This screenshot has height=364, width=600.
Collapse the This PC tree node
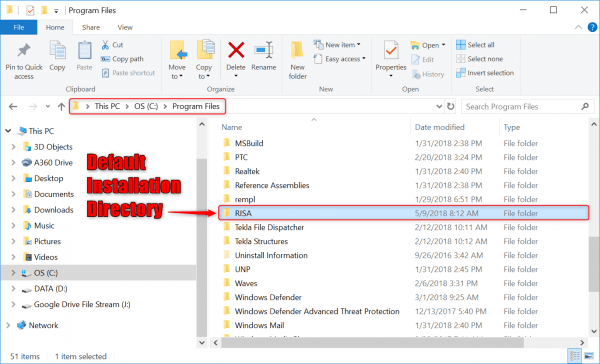[8, 131]
